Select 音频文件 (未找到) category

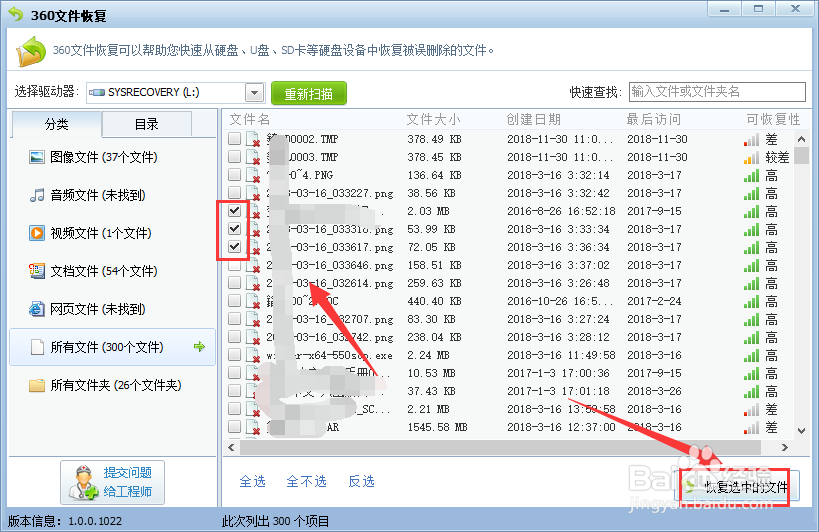(113, 195)
